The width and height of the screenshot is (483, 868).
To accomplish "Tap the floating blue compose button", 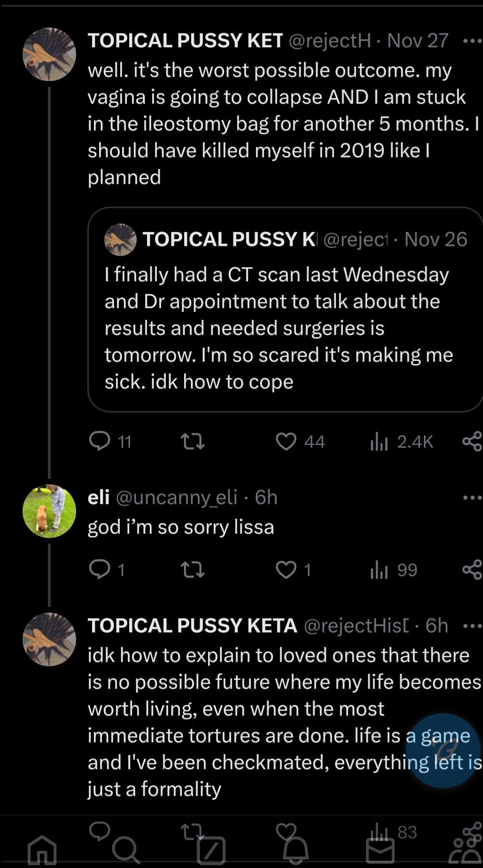I will pos(444,750).
